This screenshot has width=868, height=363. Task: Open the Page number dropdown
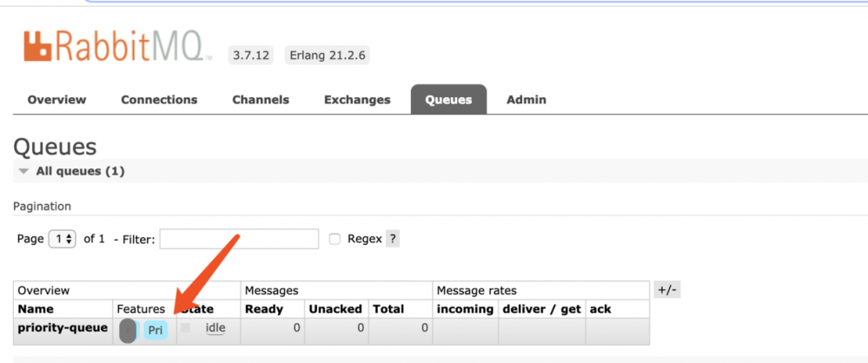click(62, 239)
